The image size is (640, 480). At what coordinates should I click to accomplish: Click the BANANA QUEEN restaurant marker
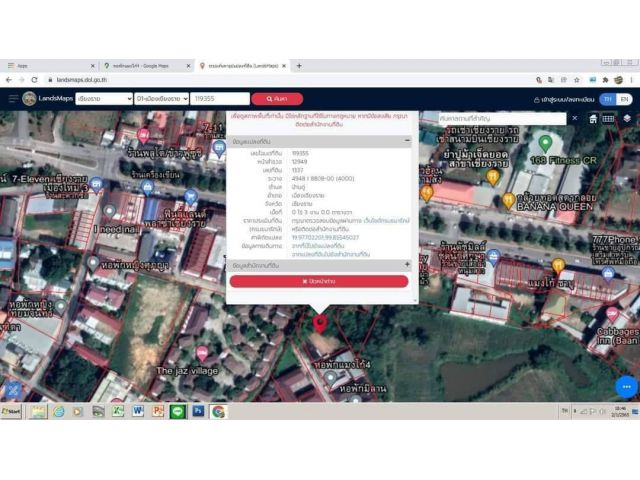point(508,200)
